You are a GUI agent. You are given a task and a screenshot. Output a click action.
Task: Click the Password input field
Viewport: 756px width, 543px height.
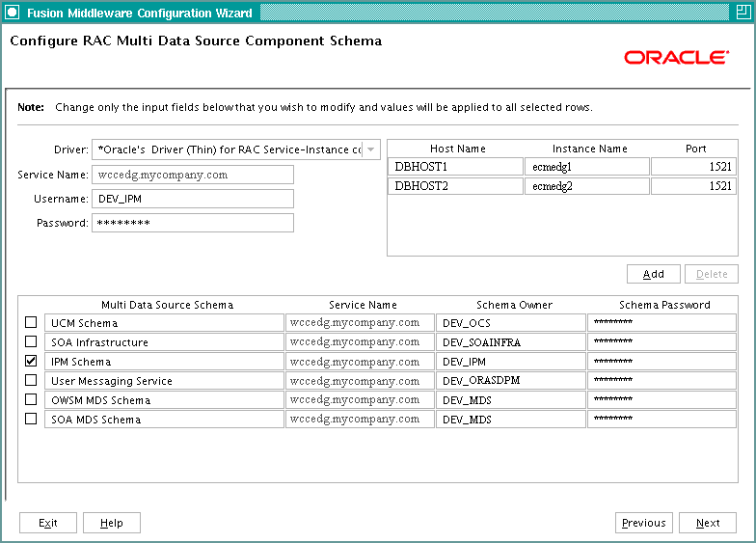pyautogui.click(x=193, y=223)
